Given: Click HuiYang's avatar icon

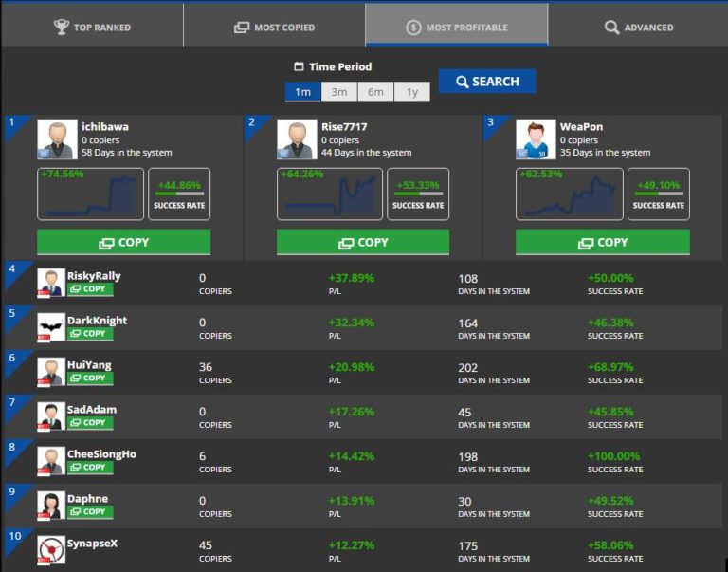Looking at the screenshot, I should coord(51,372).
